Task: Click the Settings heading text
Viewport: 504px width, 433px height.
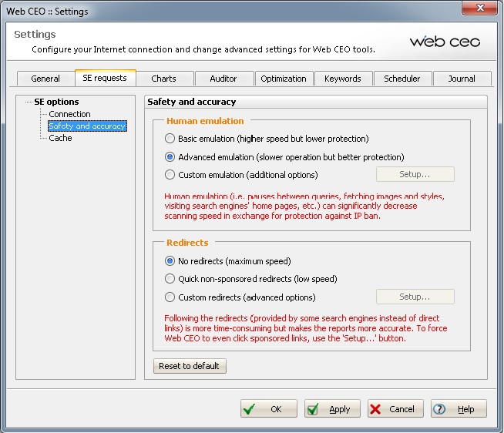Action: pyautogui.click(x=35, y=35)
